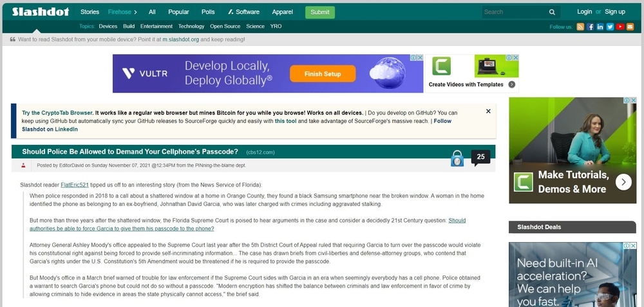This screenshot has width=644, height=307.
Task: Expand the Firehose chevron menu
Action: [135, 12]
